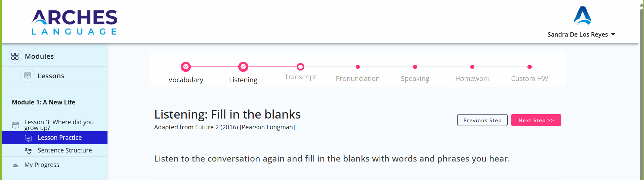Viewport: 644px width, 180px height.
Task: Go to the Pronunciation step
Action: (358, 79)
